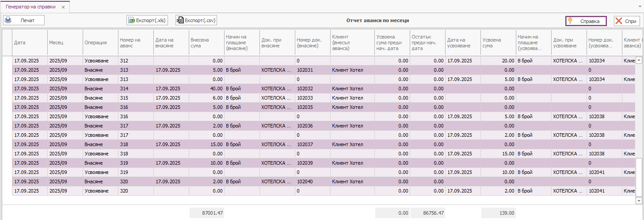644x220 pixels.
Task: Close the Генератор на справки tab
Action: tap(63, 8)
